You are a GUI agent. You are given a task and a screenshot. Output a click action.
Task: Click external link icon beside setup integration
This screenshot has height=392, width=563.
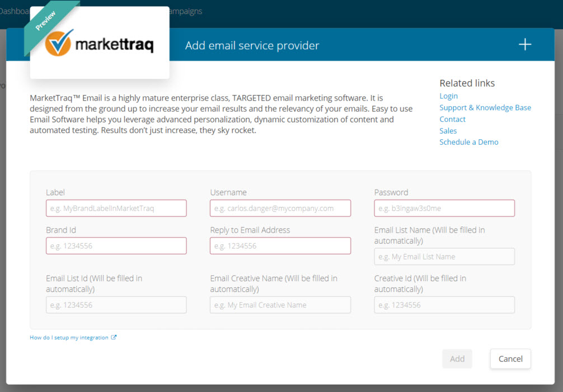coord(114,338)
